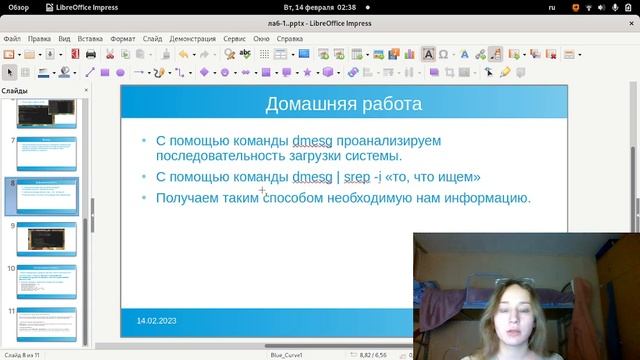Open the Insert Table dropdown arrow
This screenshot has width=640, height=360.
pyautogui.click(x=367, y=55)
